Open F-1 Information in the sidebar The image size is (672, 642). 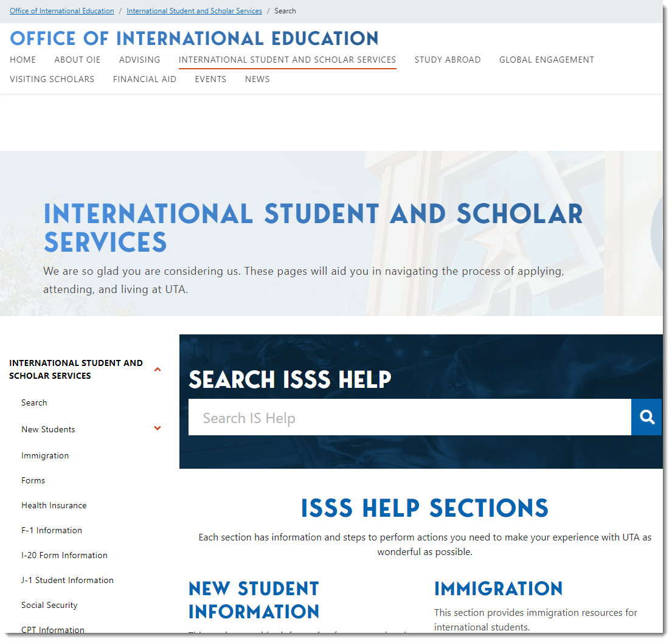(52, 530)
